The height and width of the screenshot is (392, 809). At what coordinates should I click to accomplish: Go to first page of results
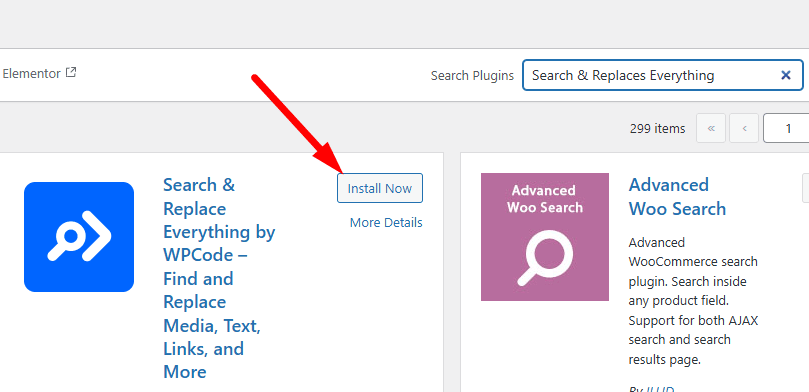point(711,128)
